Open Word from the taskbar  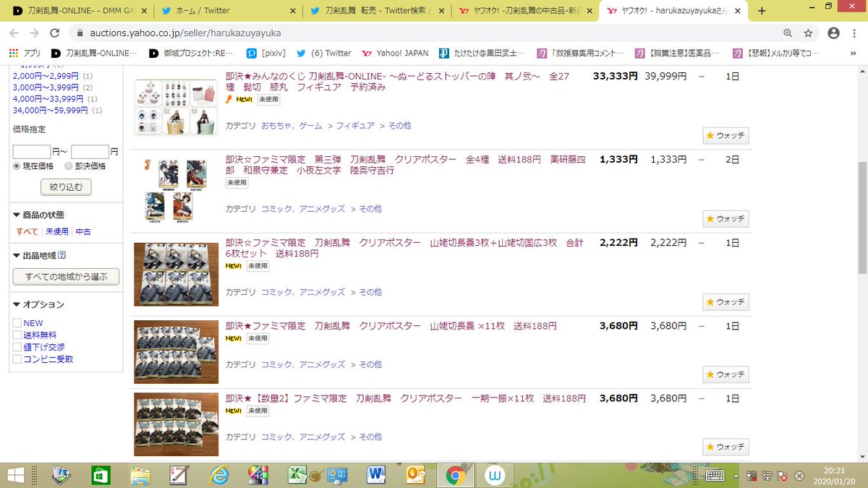pyautogui.click(x=376, y=475)
